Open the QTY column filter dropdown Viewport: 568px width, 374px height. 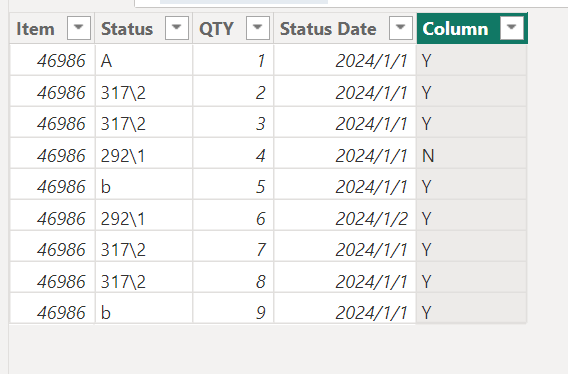[x=258, y=28]
